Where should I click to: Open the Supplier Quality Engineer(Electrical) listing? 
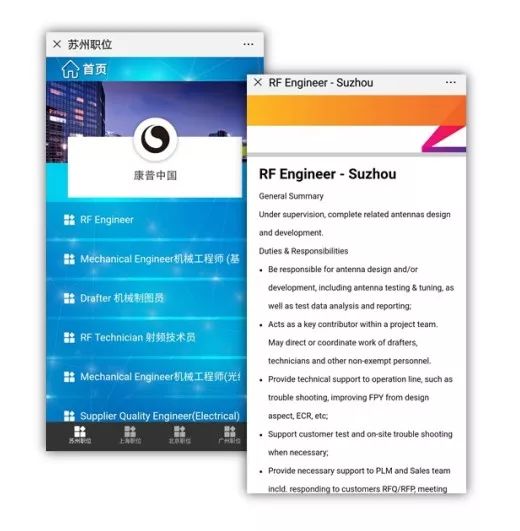tap(146, 416)
